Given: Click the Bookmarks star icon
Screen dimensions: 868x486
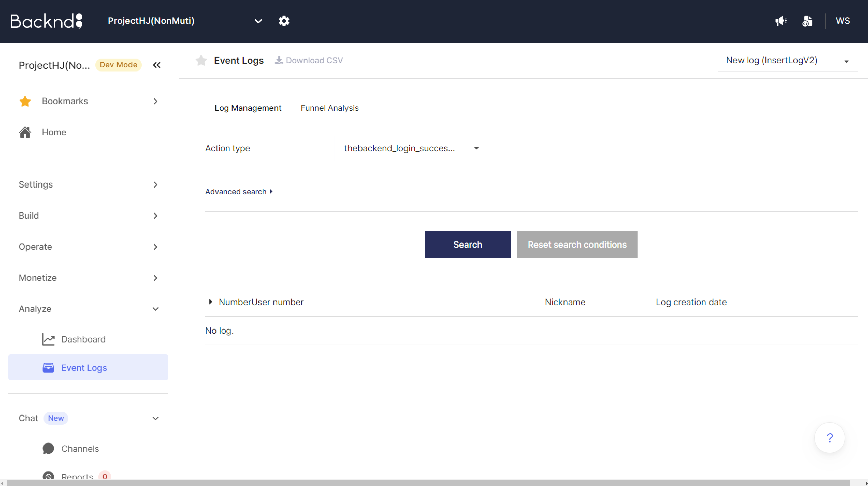Looking at the screenshot, I should tap(25, 101).
